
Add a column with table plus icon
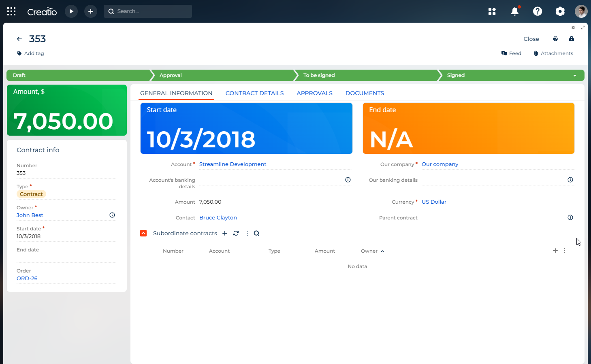coord(555,251)
